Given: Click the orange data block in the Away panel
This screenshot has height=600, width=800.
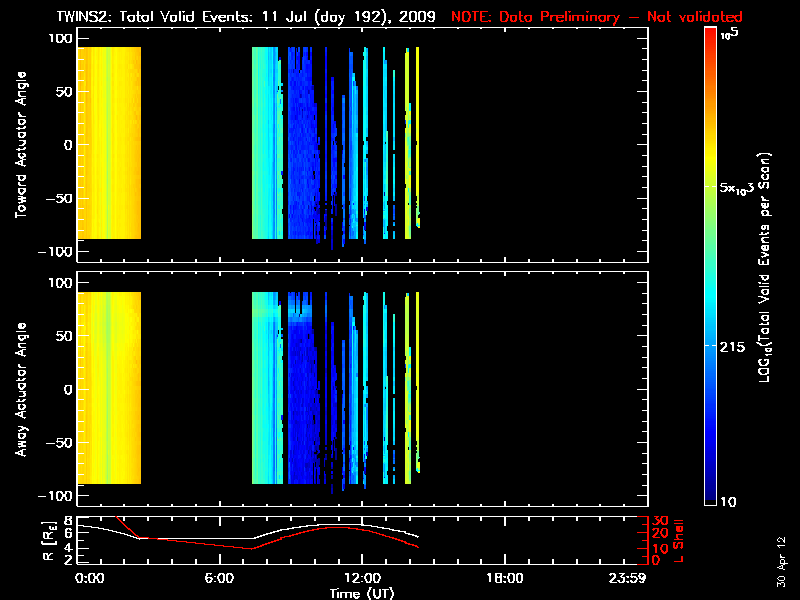Looking at the screenshot, I should pos(109,388).
